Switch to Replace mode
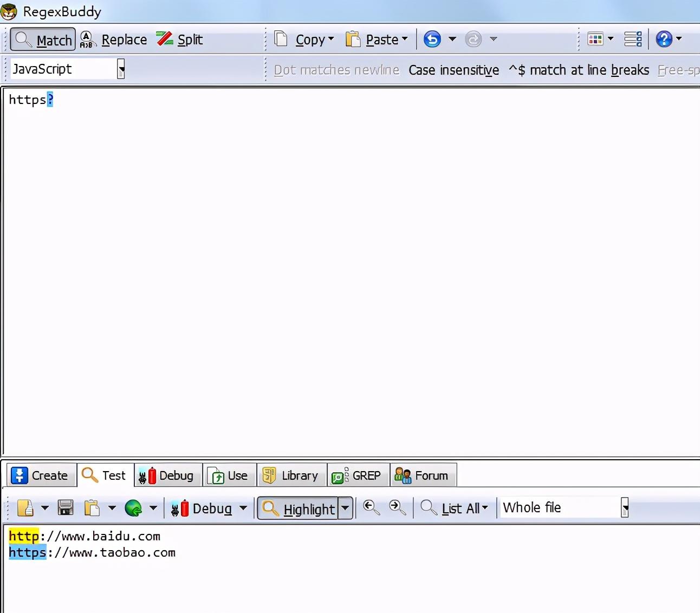This screenshot has width=700, height=613. point(114,40)
